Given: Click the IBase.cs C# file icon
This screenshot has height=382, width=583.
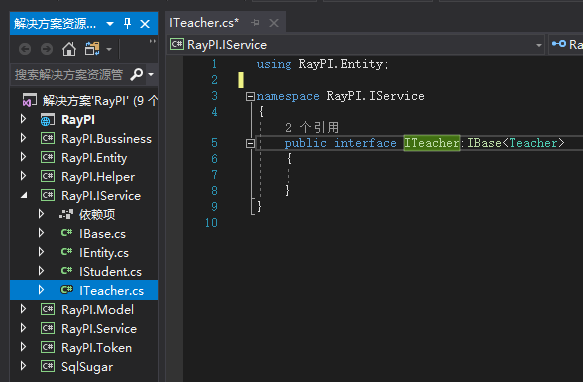Looking at the screenshot, I should 66,233.
